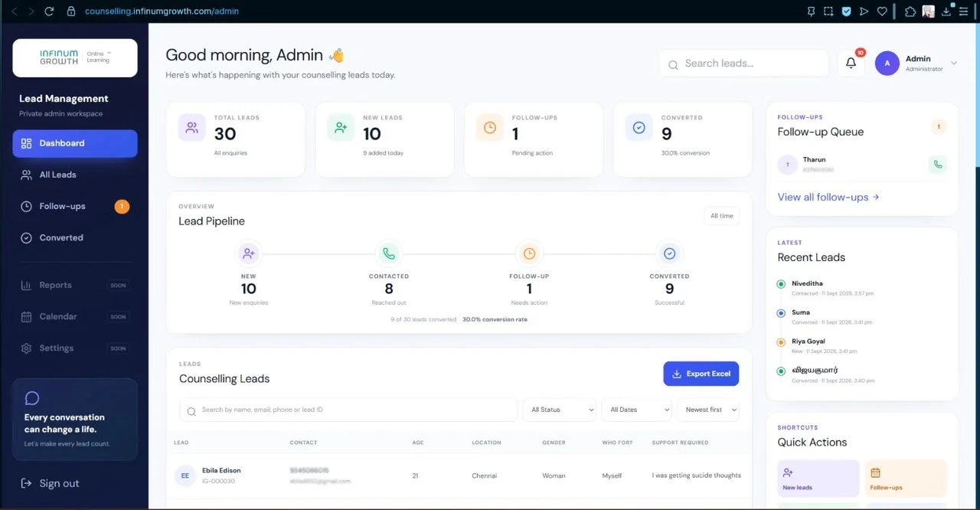Image resolution: width=980 pixels, height=510 pixels.
Task: Click the Total Leads card icon
Action: (191, 128)
